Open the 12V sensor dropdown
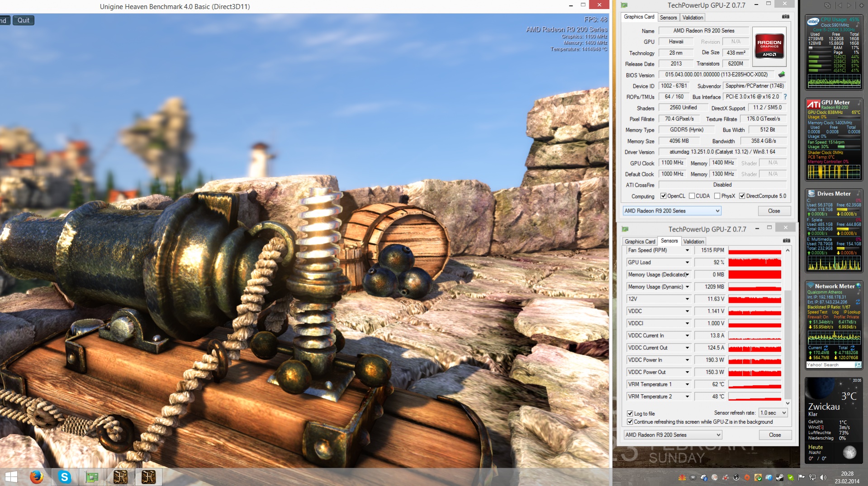The width and height of the screenshot is (868, 486). pos(687,299)
